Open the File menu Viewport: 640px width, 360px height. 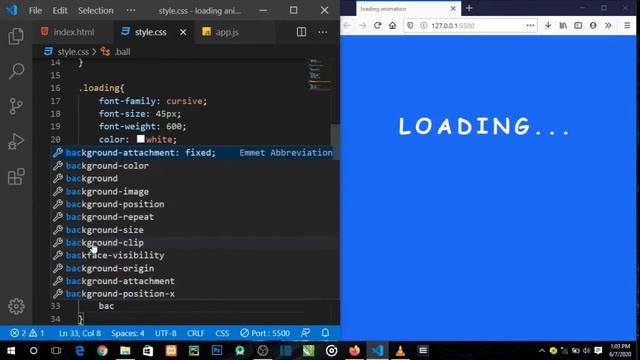pyautogui.click(x=35, y=11)
